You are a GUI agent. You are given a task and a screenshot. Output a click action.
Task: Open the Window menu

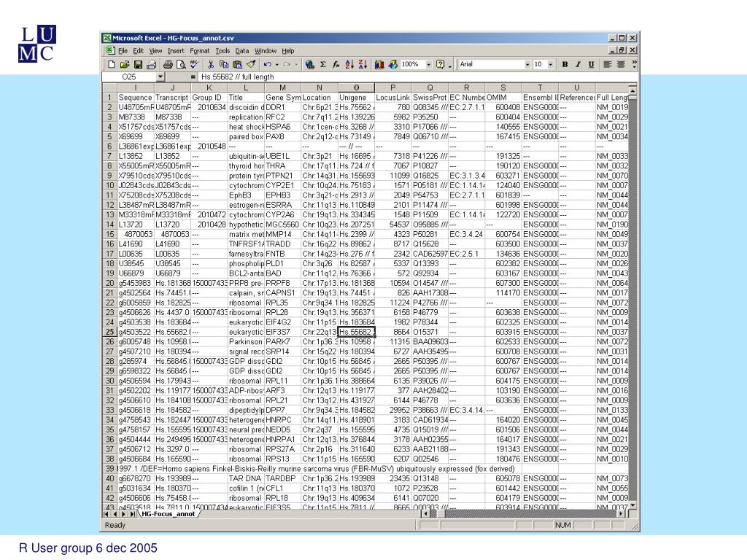tap(266, 51)
